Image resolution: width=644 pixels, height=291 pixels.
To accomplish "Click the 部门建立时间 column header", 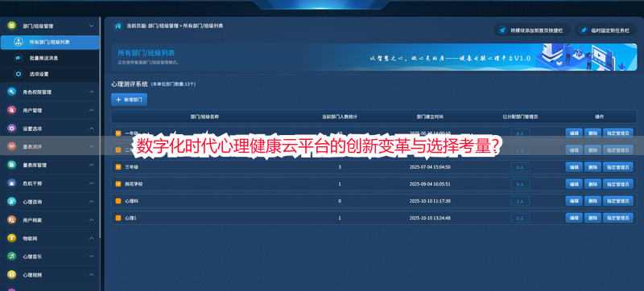I will [430, 117].
